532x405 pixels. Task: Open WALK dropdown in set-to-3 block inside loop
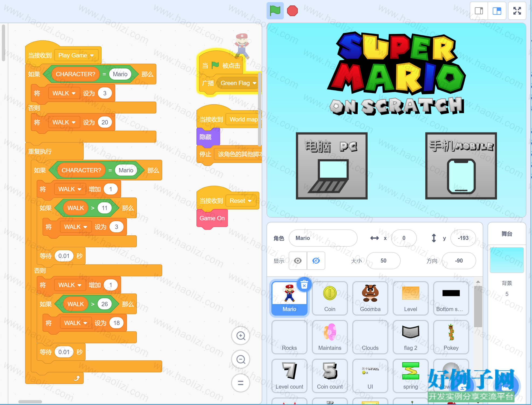click(76, 227)
